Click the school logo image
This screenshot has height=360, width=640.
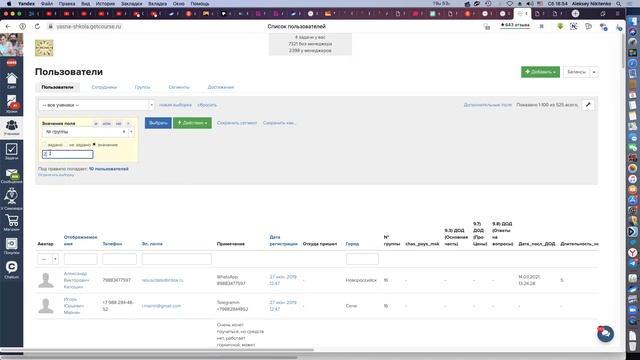(x=44, y=48)
